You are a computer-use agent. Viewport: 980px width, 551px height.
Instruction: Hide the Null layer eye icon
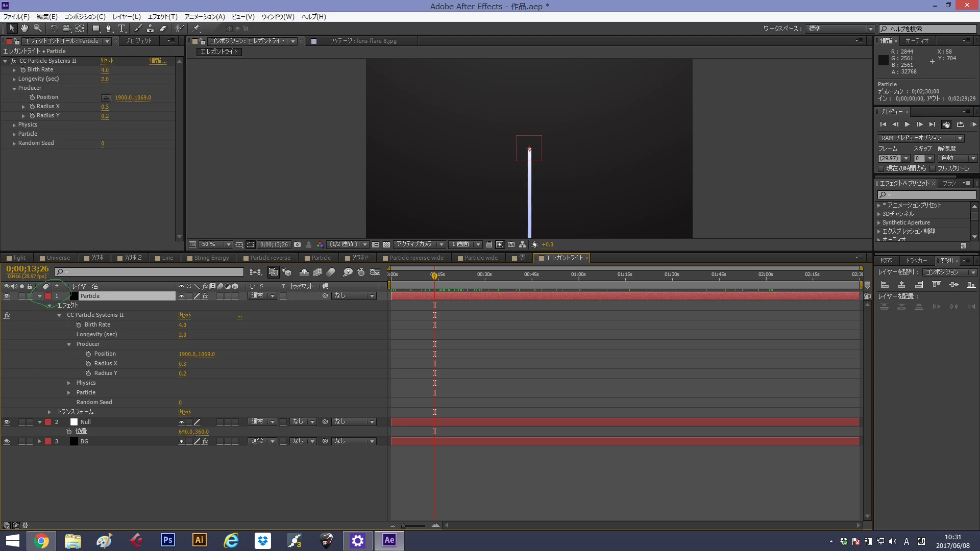pyautogui.click(x=7, y=422)
